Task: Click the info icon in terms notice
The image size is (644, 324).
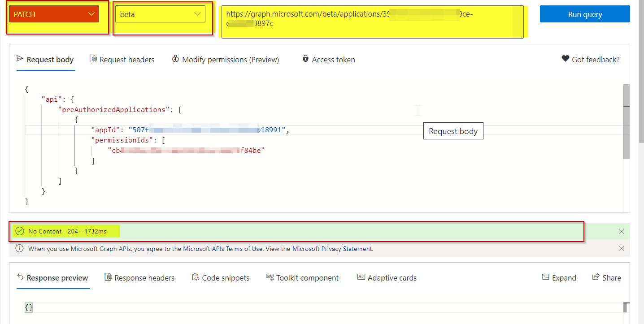Action: pyautogui.click(x=19, y=248)
